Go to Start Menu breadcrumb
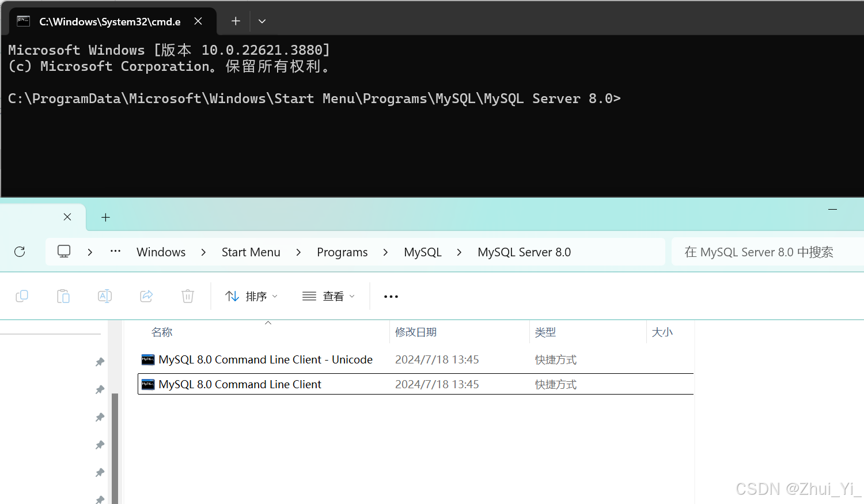 251,252
